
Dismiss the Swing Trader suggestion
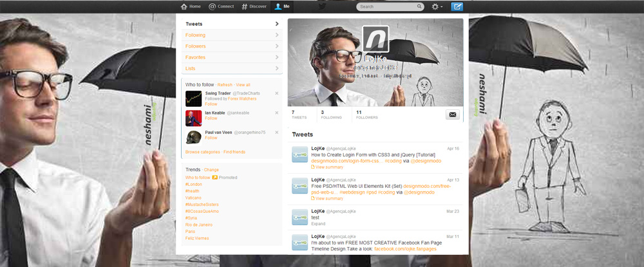(276, 93)
